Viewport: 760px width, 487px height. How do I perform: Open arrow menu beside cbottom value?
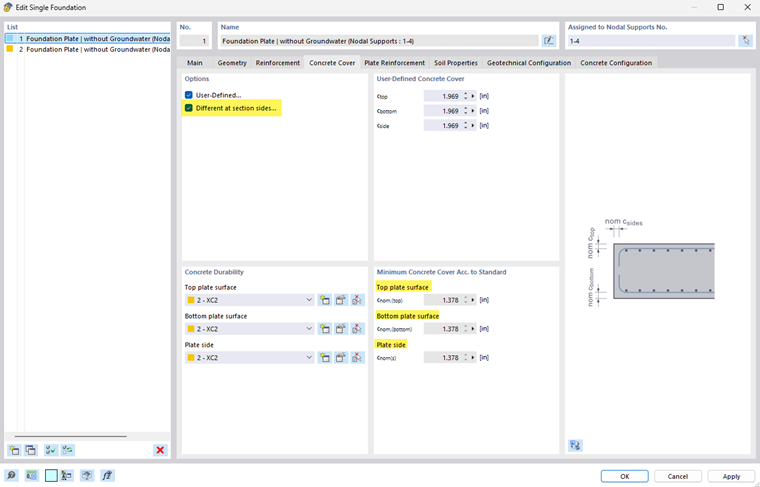click(x=473, y=111)
